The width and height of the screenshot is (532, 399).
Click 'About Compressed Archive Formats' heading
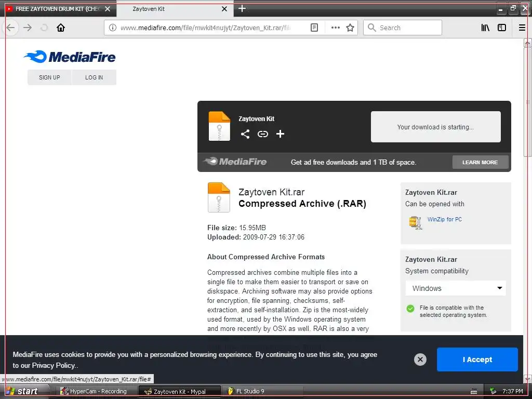[x=266, y=257]
